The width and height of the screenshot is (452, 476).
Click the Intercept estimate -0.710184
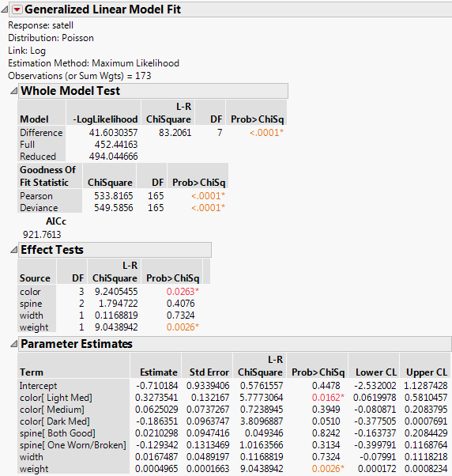click(x=156, y=386)
